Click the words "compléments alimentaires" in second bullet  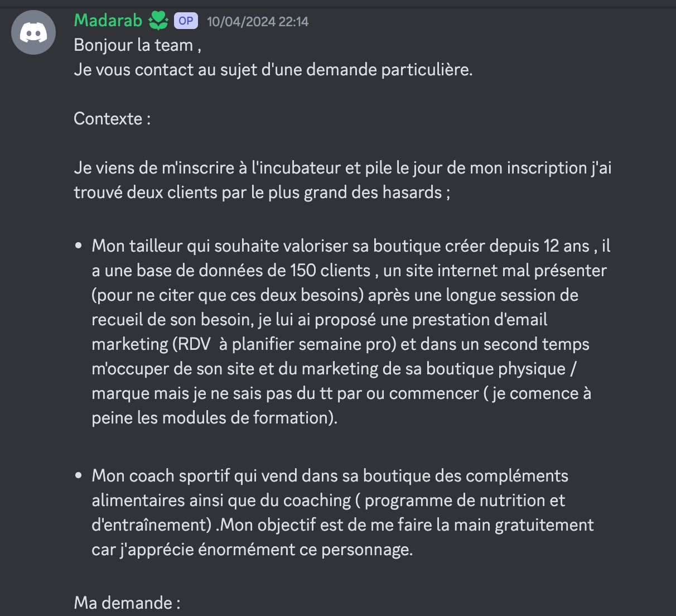pyautogui.click(x=330, y=488)
